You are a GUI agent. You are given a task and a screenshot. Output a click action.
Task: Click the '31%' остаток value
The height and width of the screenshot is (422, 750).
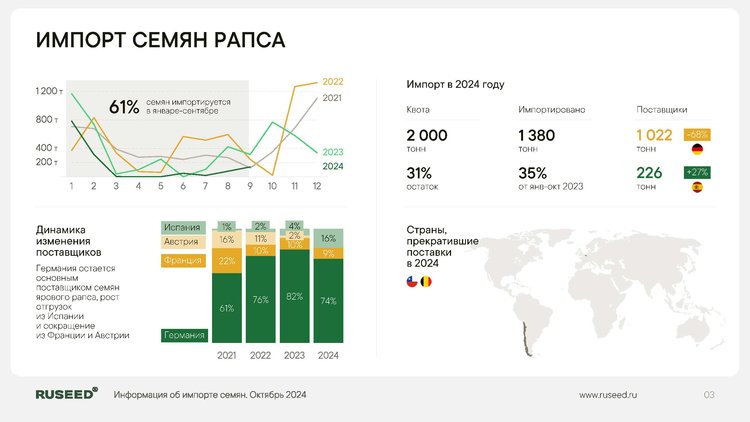coord(419,173)
